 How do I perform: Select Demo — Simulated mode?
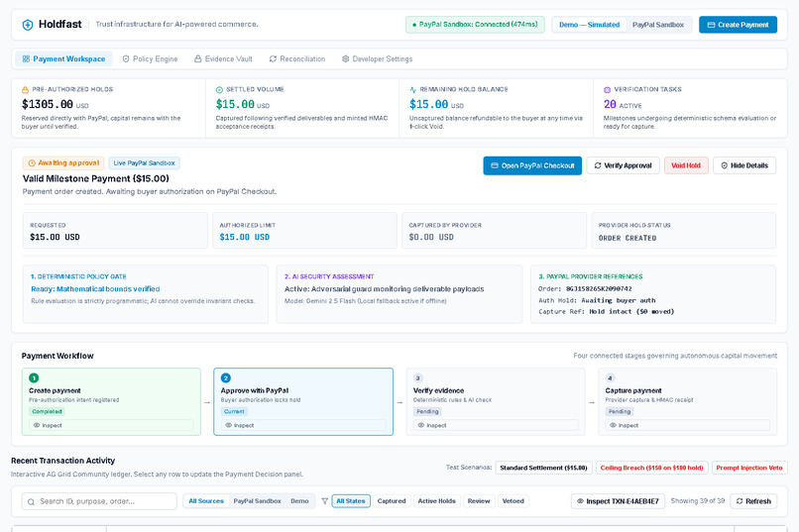pyautogui.click(x=589, y=25)
